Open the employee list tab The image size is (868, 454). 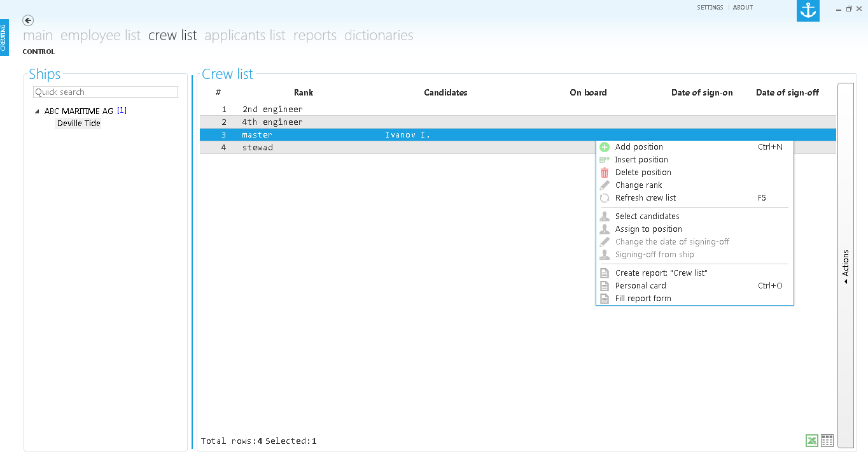tap(101, 36)
